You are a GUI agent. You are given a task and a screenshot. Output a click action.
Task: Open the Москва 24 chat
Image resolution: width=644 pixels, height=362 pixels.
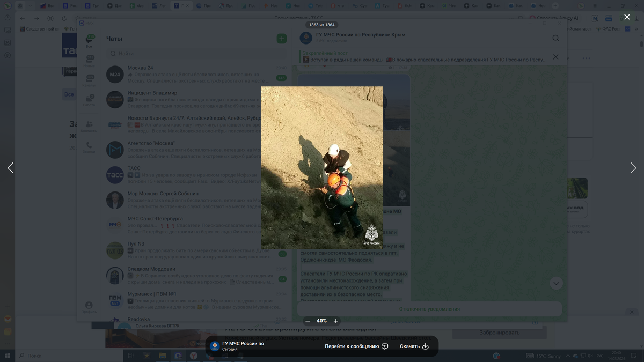[x=196, y=74]
